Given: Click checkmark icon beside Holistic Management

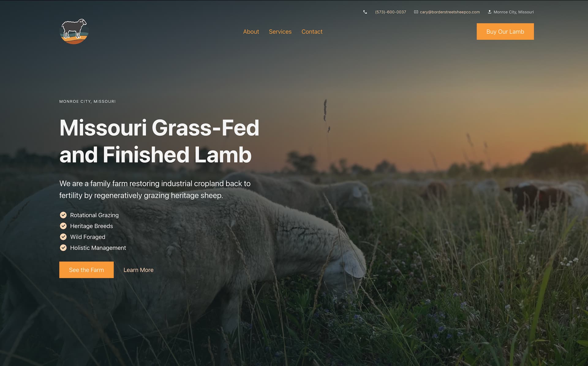Looking at the screenshot, I should click(x=63, y=248).
